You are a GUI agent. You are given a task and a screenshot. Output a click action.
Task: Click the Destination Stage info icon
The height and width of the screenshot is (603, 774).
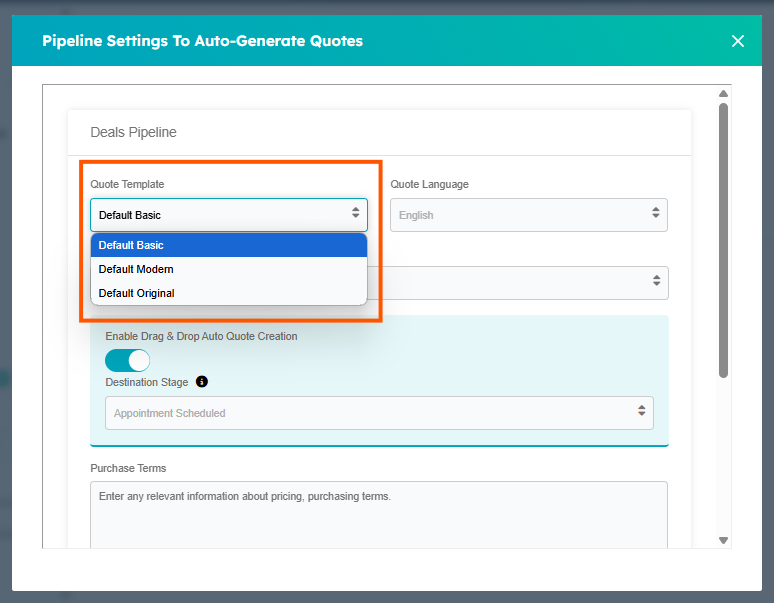(x=202, y=382)
